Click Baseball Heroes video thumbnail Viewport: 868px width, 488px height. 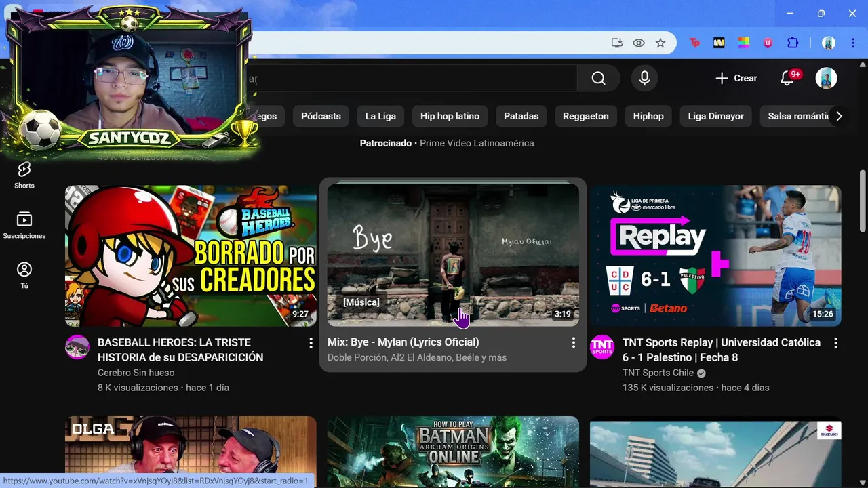[191, 256]
